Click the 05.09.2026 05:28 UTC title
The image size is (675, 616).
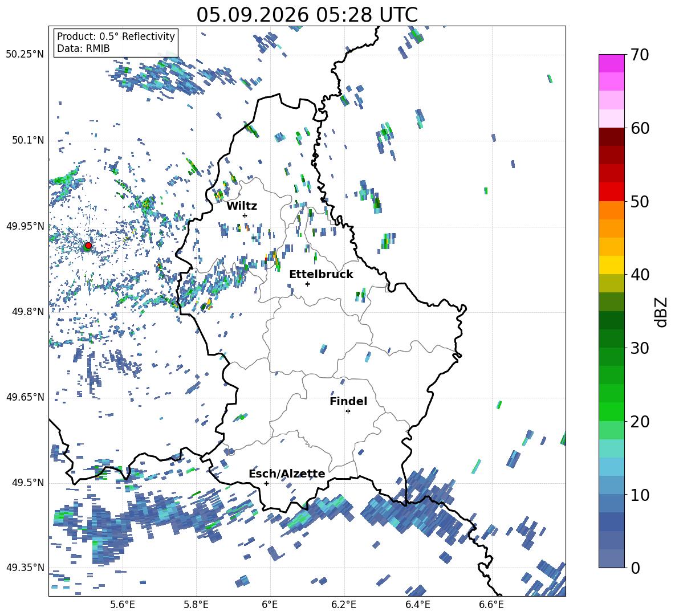pyautogui.click(x=307, y=15)
